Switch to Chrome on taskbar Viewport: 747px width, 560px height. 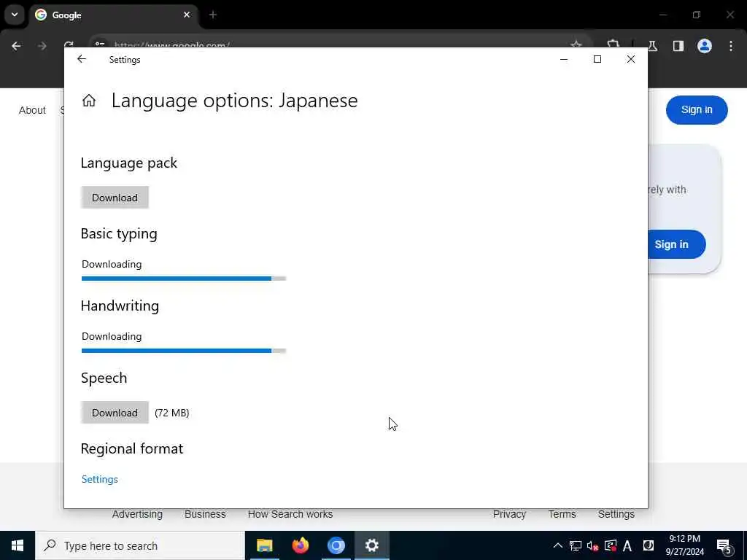(x=336, y=545)
